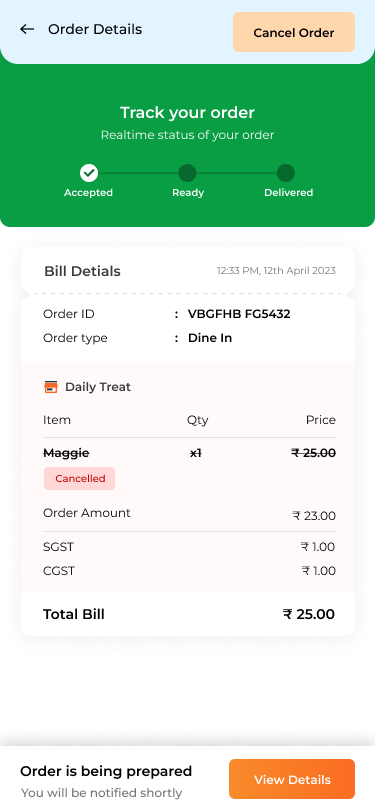Click the Cancel Order button
The height and width of the screenshot is (812, 375).
(294, 32)
